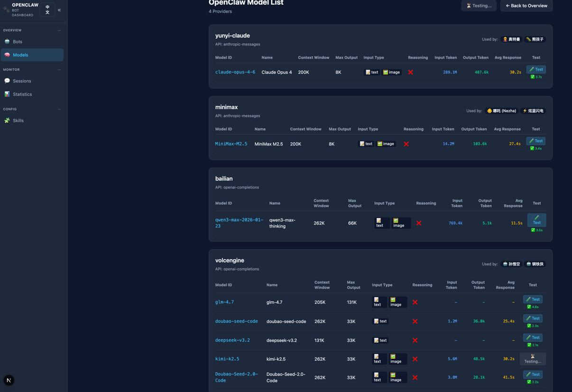Switch language with the 中文 button
572x392 pixels.
pos(47,10)
